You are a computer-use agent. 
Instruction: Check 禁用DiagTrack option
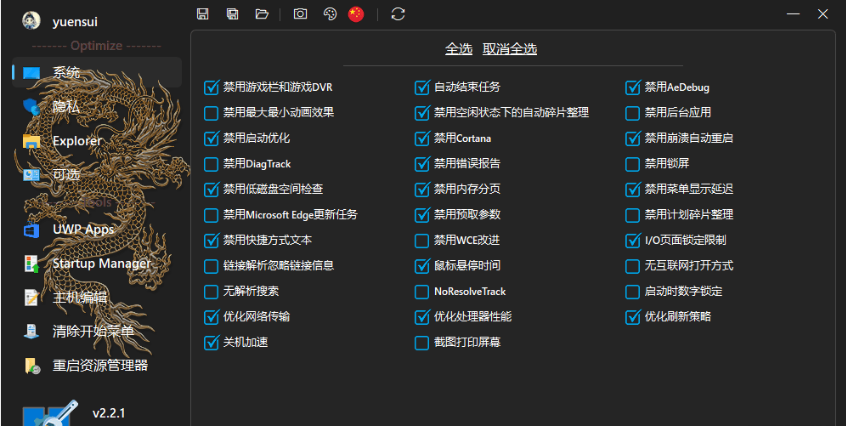click(211, 164)
